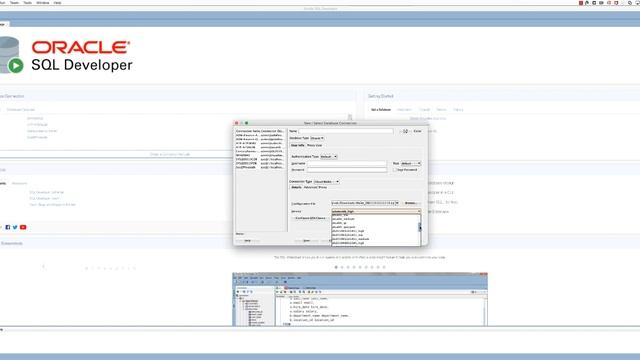Open the Authentication Type dropdown
Screen dimensions: 640x360
pyautogui.click(x=329, y=157)
